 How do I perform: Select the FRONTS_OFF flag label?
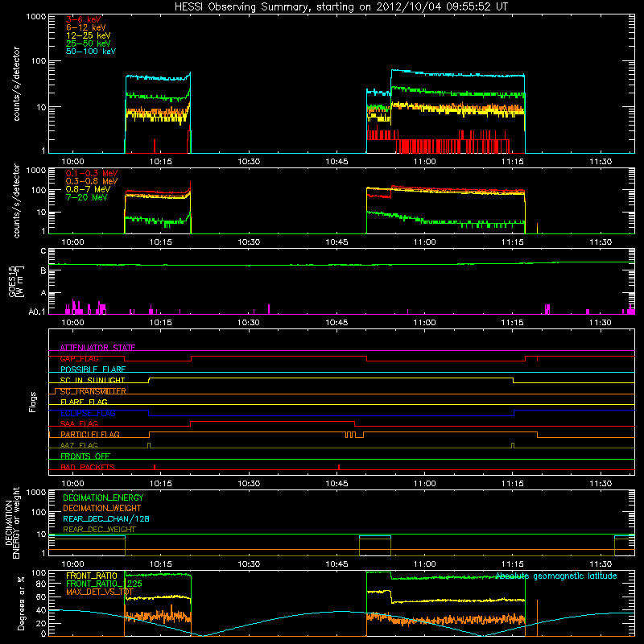85,456
